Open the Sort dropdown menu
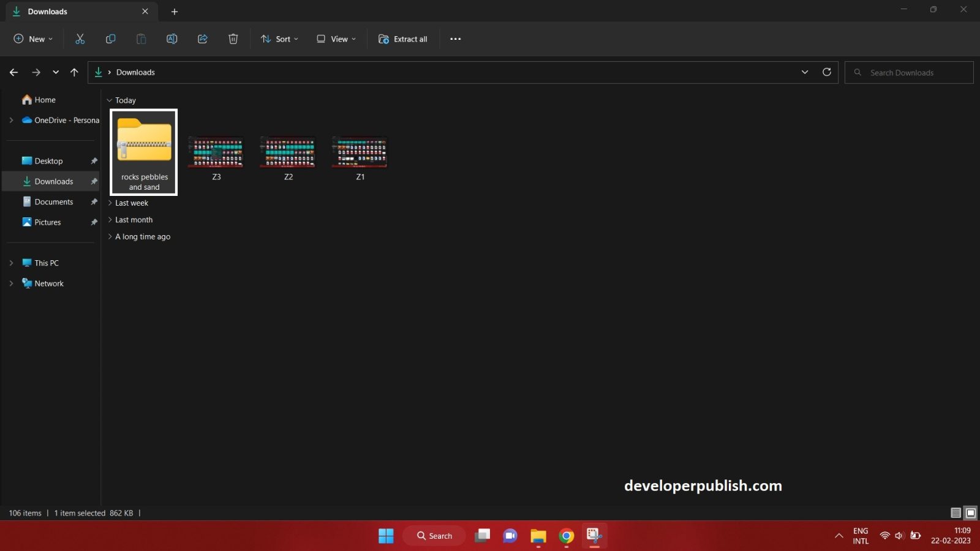The width and height of the screenshot is (980, 551). click(x=279, y=39)
